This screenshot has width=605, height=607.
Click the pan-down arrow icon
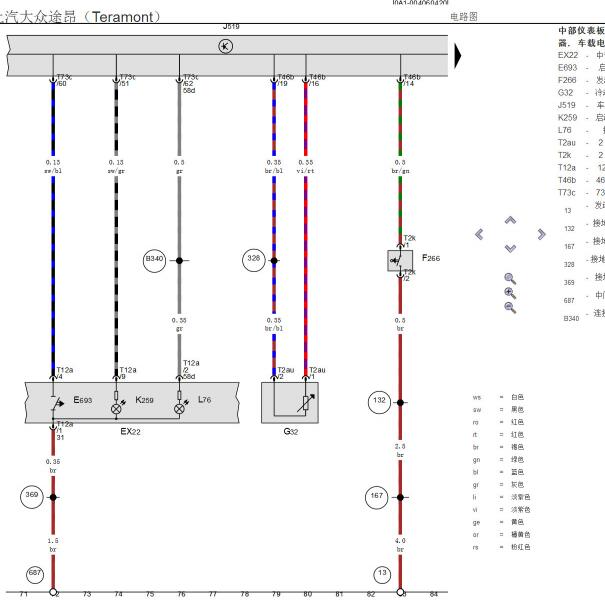511,249
